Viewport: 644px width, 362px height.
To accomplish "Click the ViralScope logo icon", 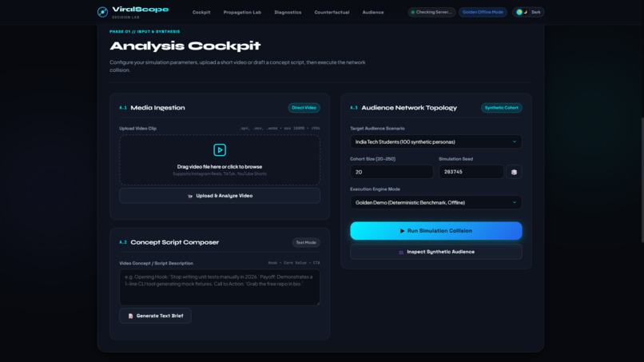I will (103, 12).
